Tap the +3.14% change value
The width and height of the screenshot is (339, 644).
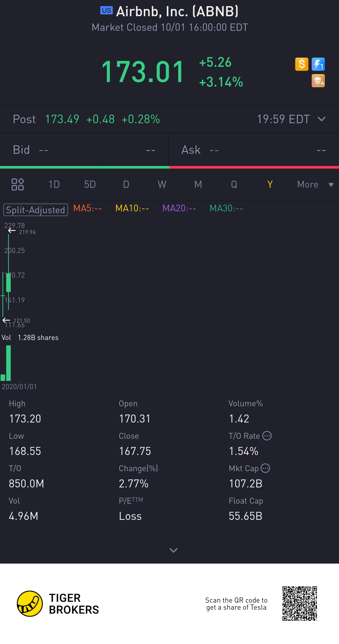[x=221, y=82]
